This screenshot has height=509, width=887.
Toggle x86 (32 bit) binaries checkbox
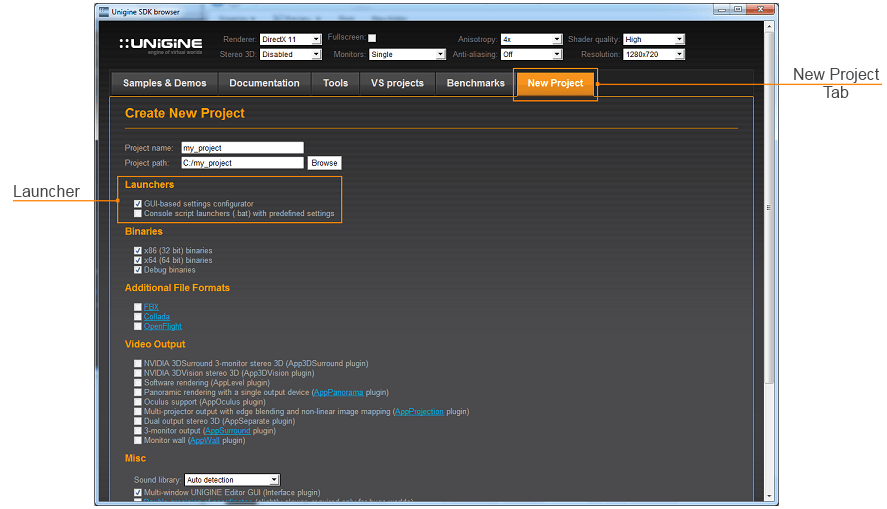pos(137,251)
